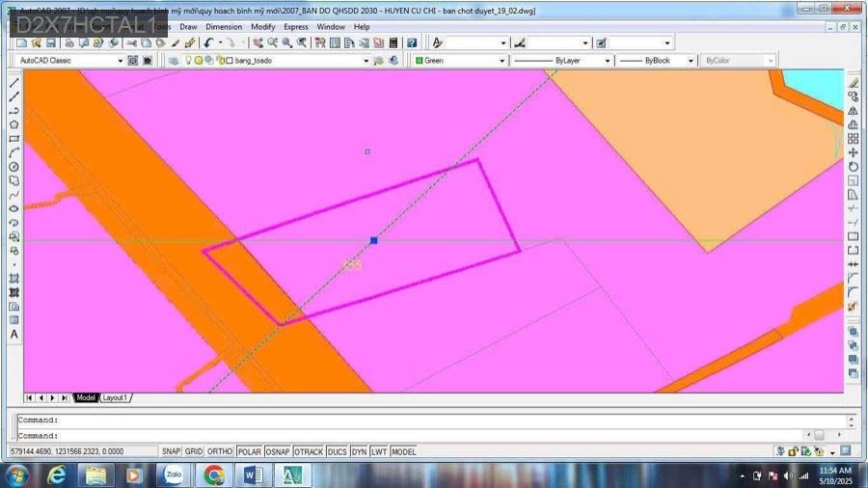Click the blue grip point on the line
868x488 pixels.
point(374,240)
